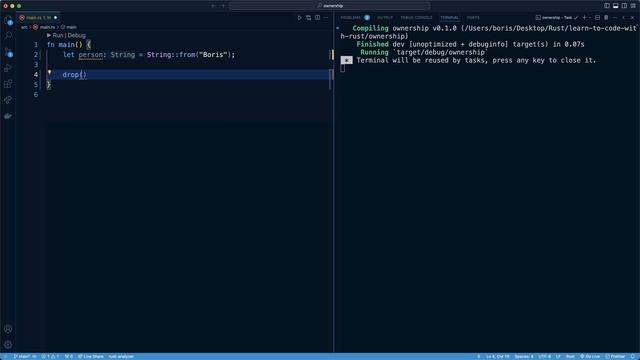Click line number 2 in gutter

[36, 55]
